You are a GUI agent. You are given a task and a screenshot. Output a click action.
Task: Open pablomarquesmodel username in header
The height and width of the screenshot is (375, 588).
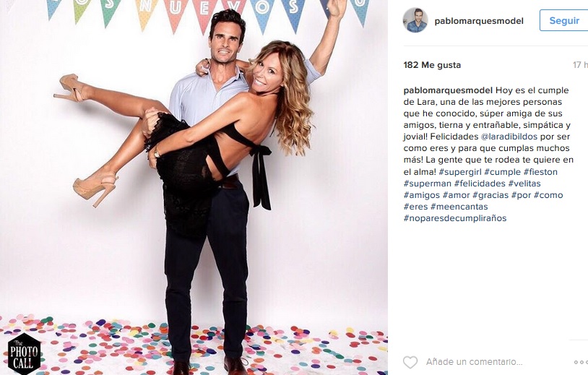click(x=479, y=21)
